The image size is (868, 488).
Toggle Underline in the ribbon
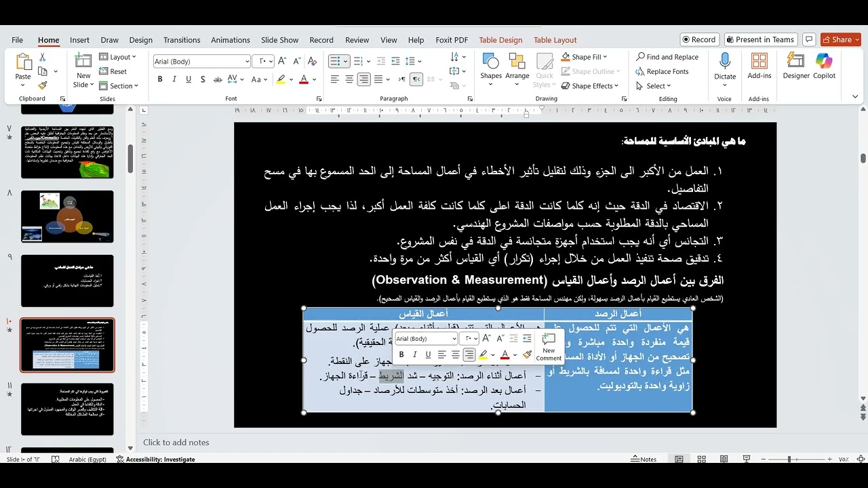189,79
